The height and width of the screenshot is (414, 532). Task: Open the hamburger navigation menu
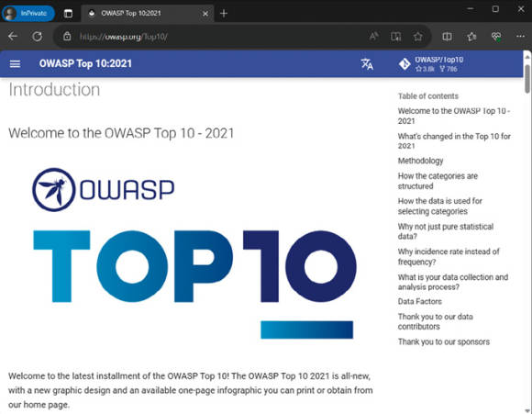pyautogui.click(x=15, y=64)
